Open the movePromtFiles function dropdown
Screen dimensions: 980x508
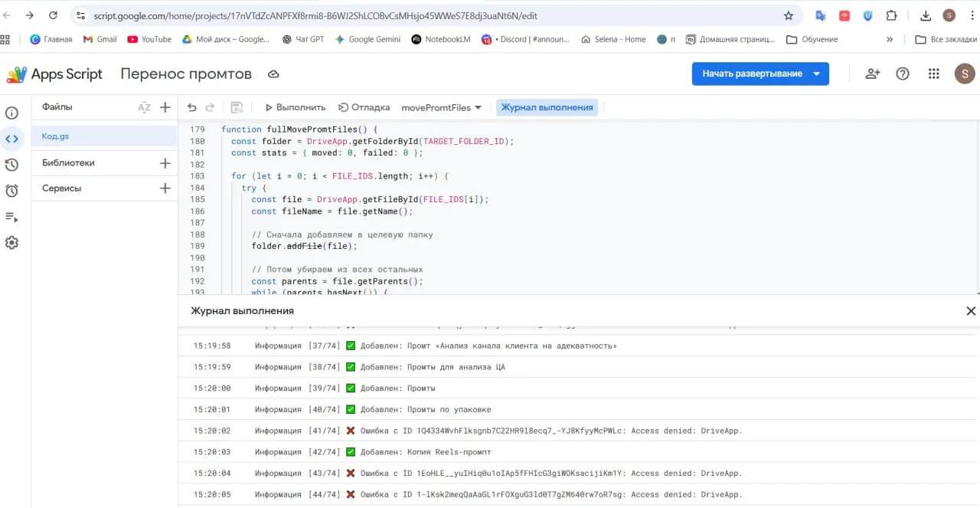pos(442,107)
